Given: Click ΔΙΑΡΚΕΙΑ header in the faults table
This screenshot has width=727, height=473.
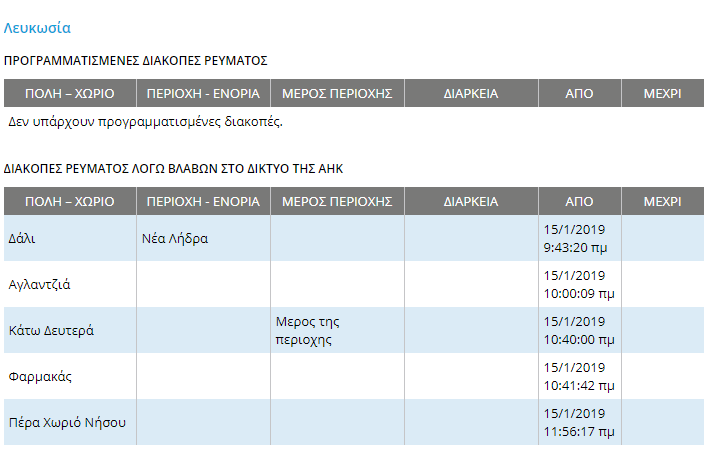Looking at the screenshot, I should (x=471, y=201).
